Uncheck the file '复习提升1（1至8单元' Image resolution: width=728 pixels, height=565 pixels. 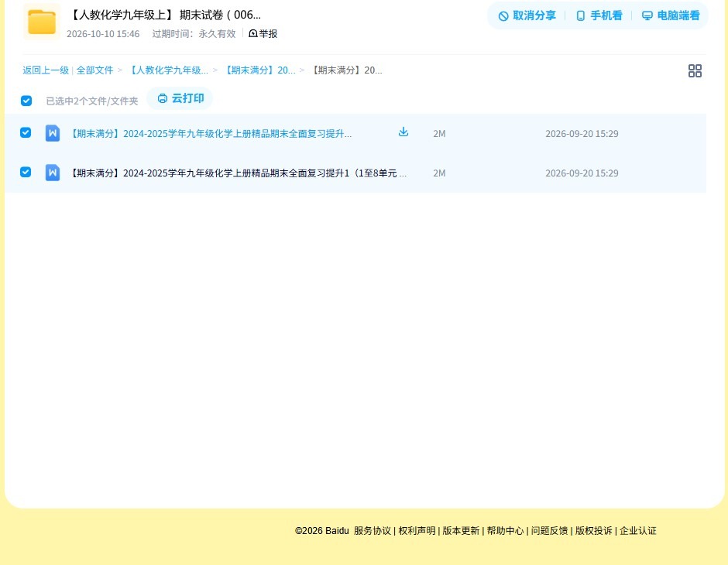(26, 172)
